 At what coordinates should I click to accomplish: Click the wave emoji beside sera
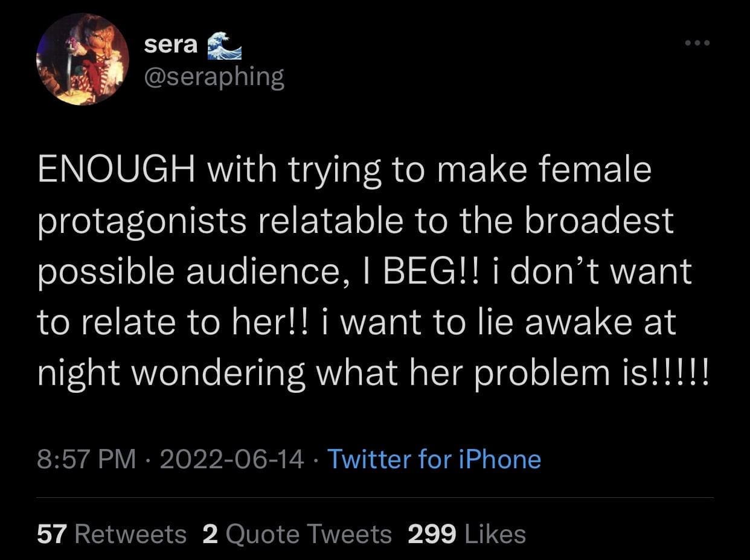224,46
